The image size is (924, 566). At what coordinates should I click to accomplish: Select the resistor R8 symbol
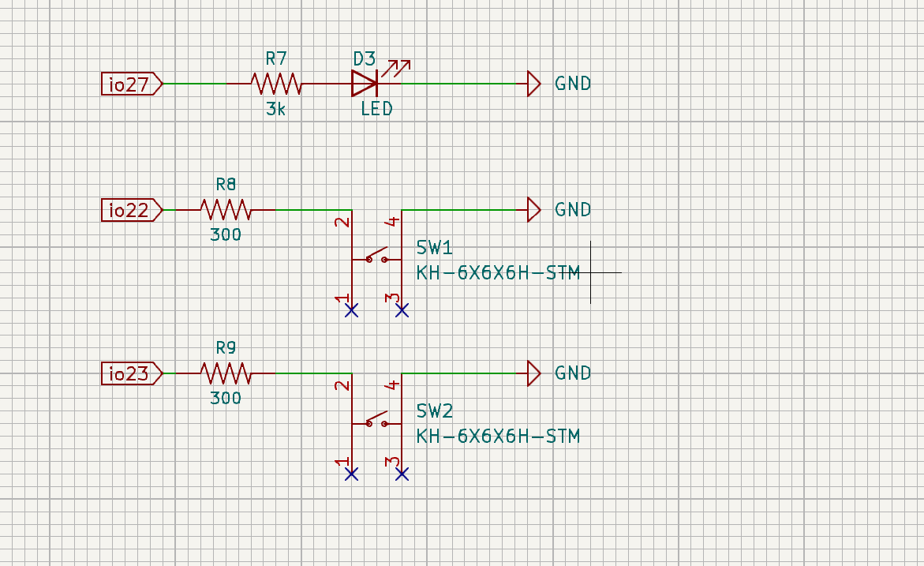click(225, 210)
